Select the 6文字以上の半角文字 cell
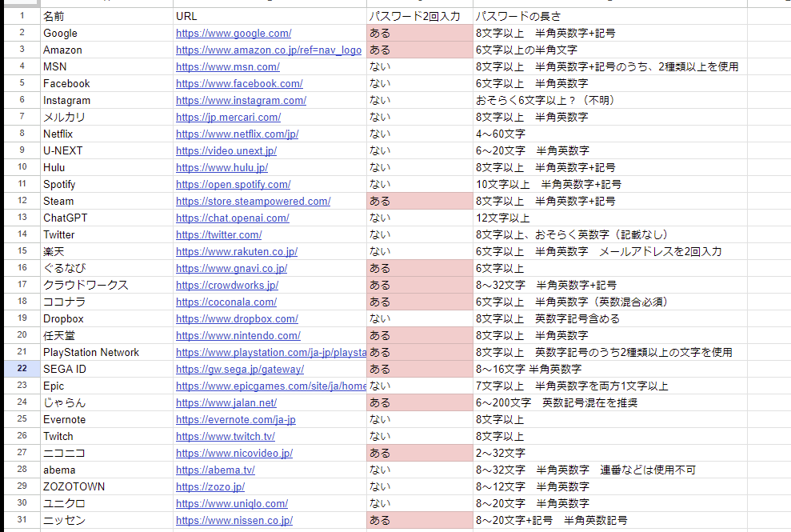 pyautogui.click(x=610, y=50)
